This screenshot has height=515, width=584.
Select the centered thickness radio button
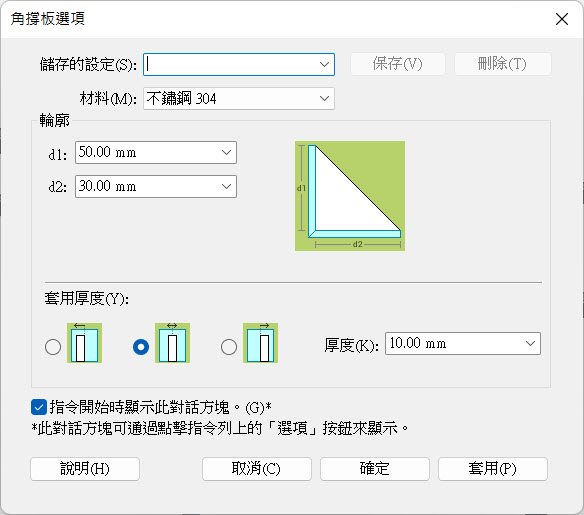[x=141, y=347]
